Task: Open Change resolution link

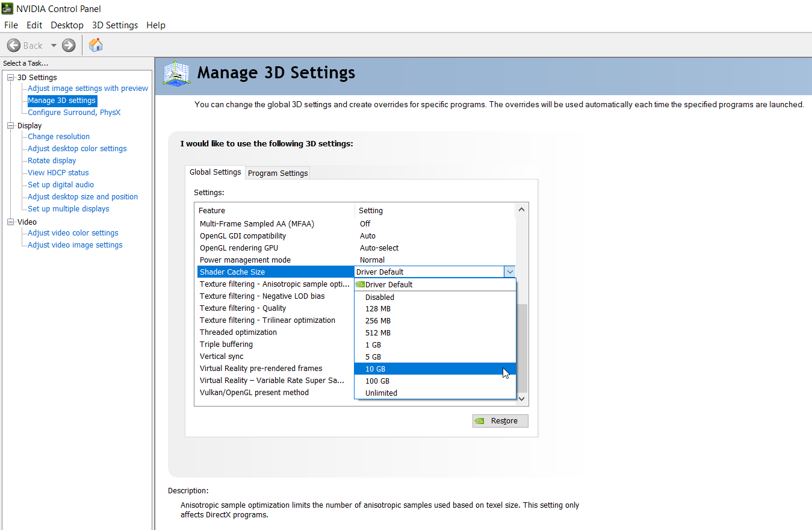Action: [58, 137]
